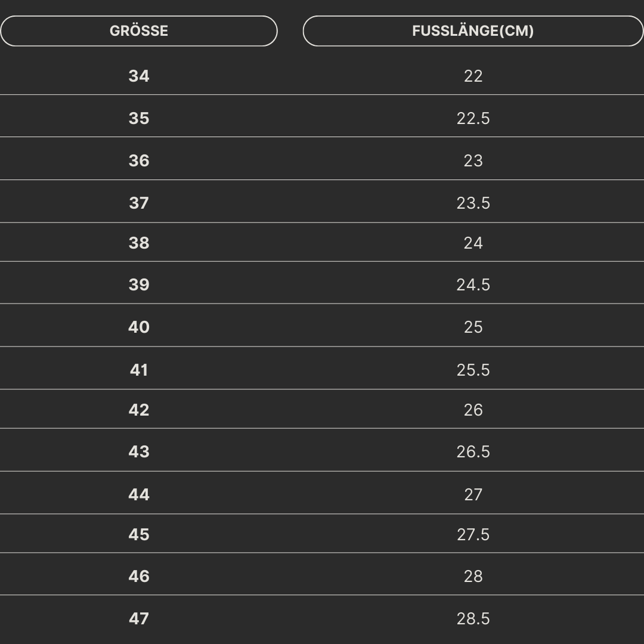The width and height of the screenshot is (644, 644).
Task: Choose the 27 foot length value
Action: coord(473,495)
